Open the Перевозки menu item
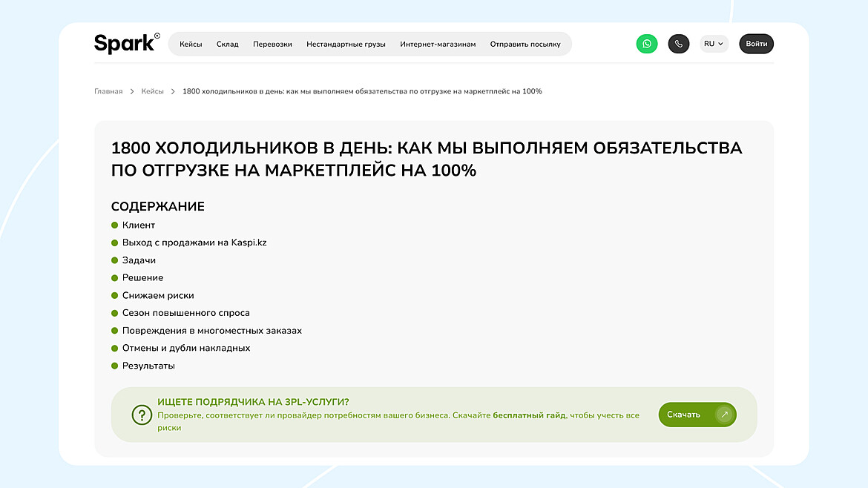This screenshot has width=868, height=488. pos(272,44)
